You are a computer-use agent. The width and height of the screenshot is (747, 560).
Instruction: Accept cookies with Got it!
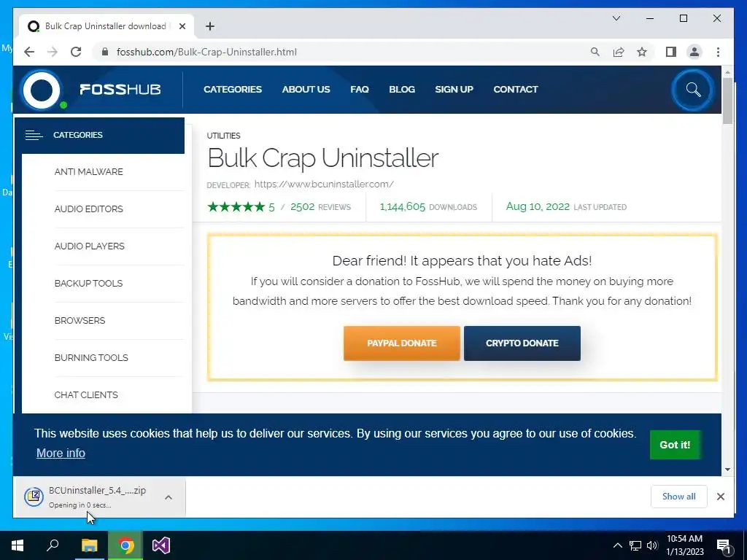[x=675, y=445]
